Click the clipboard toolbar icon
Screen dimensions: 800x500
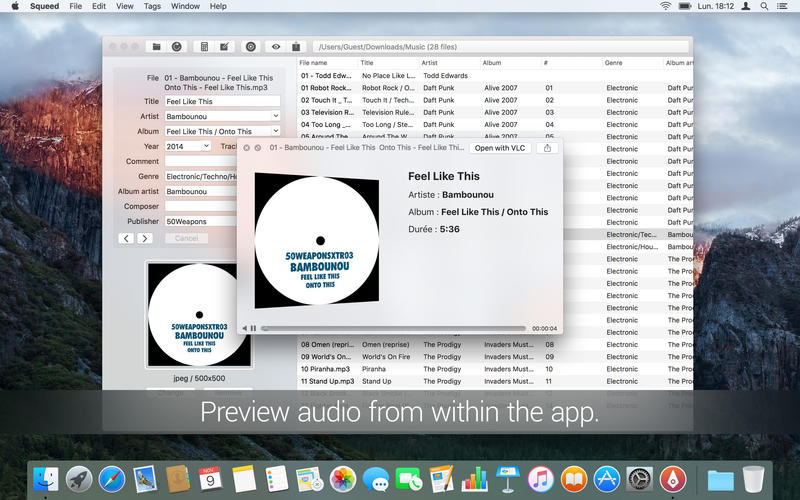(296, 46)
